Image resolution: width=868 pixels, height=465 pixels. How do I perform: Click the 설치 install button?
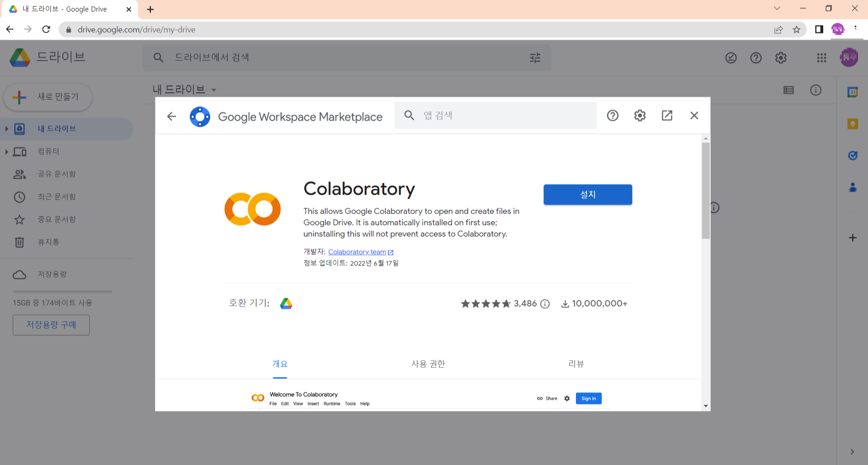588,195
